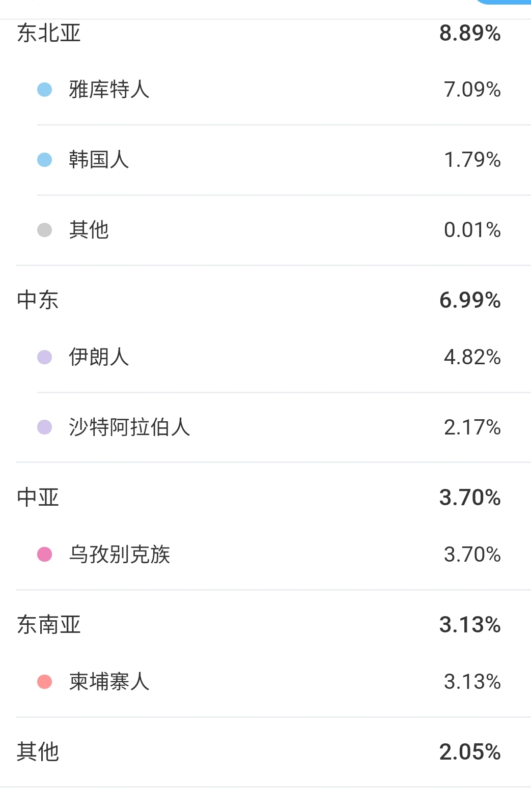Collapse the 东南亚 region section
Screen dimensions: 531x812
point(265,625)
